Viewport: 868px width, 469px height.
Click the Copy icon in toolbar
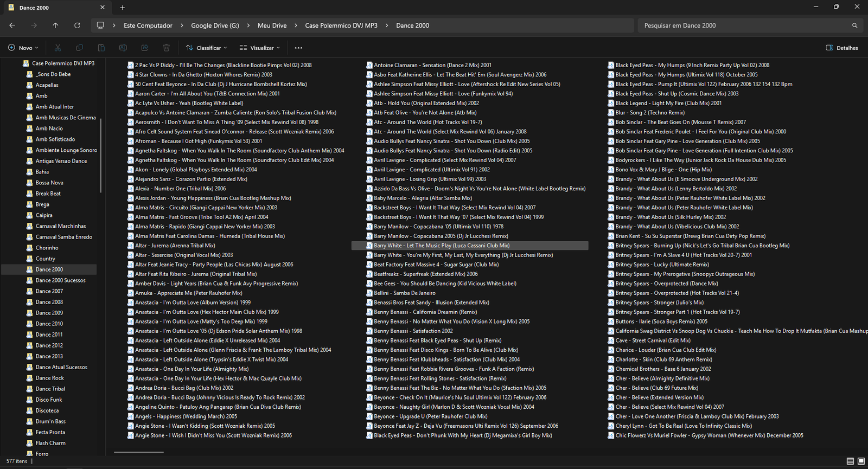pyautogui.click(x=80, y=48)
